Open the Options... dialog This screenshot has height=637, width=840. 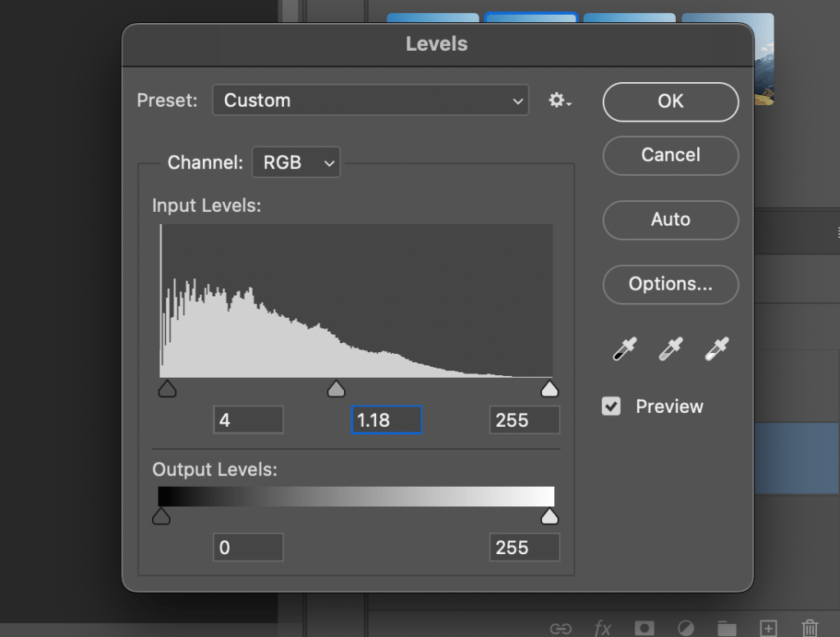(670, 284)
